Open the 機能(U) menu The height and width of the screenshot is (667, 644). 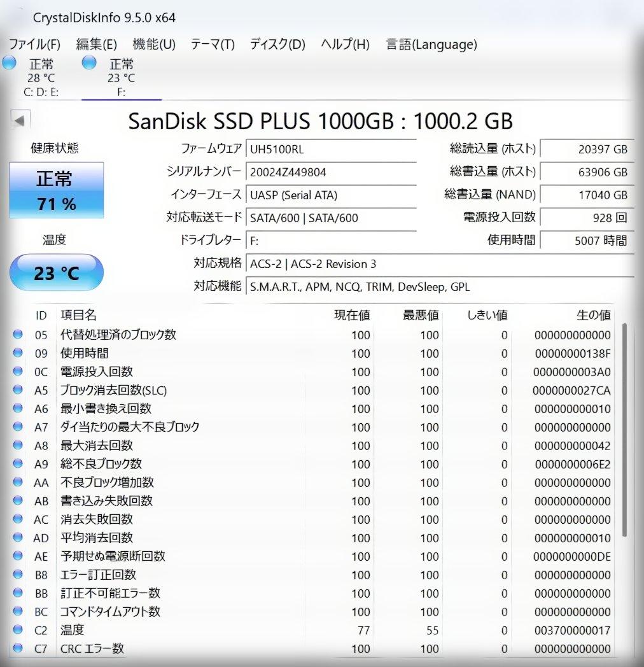tap(154, 45)
